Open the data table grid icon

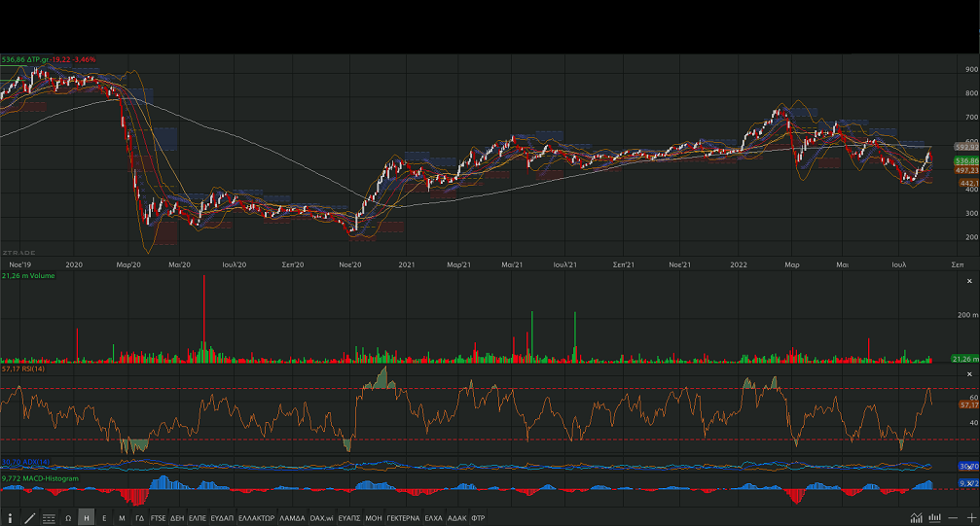49,518
